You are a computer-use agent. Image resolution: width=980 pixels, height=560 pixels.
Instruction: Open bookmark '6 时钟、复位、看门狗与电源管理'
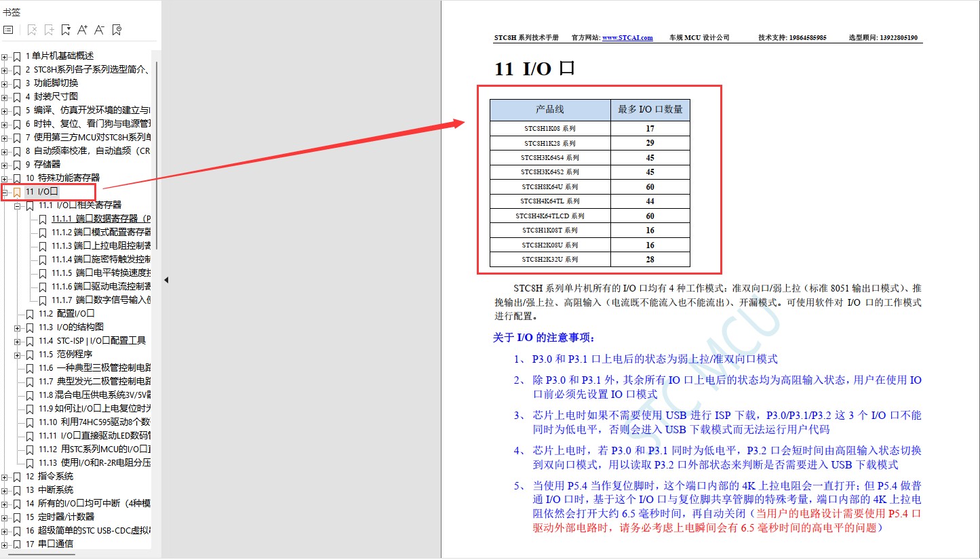pyautogui.click(x=87, y=124)
